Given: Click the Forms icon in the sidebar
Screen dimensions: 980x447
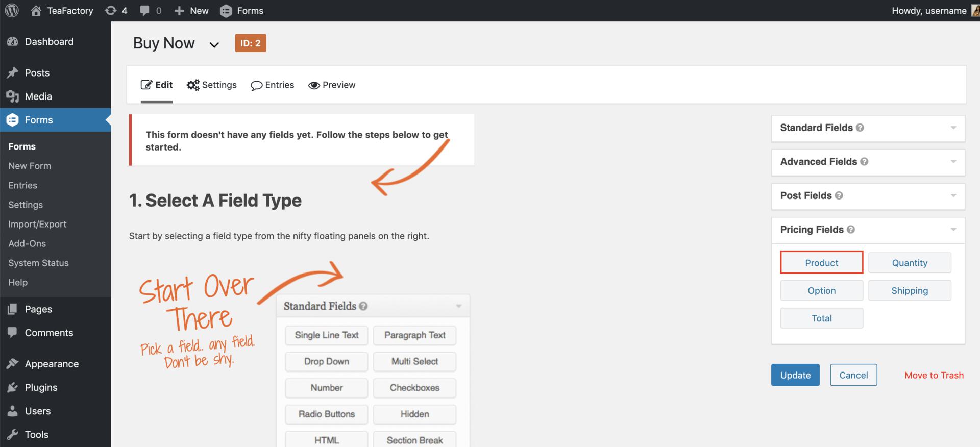Looking at the screenshot, I should [x=13, y=120].
